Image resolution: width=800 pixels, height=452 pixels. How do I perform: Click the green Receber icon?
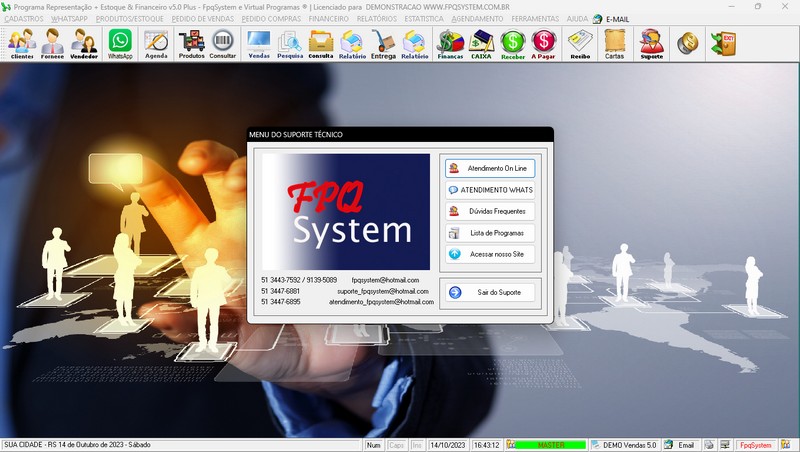pos(513,44)
